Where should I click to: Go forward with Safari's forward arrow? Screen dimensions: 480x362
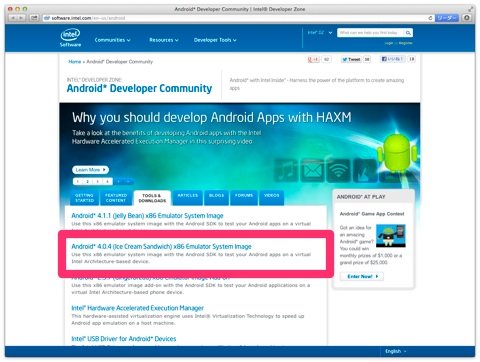(21, 18)
